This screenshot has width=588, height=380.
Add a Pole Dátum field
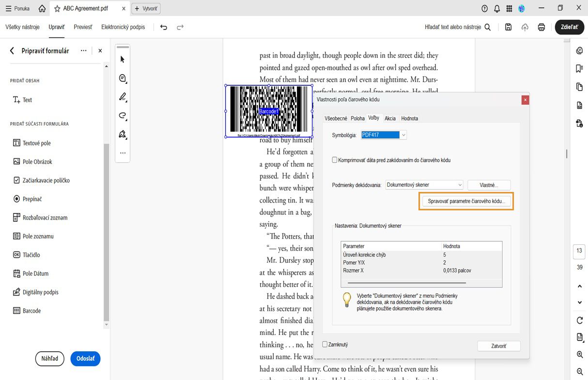point(31,273)
